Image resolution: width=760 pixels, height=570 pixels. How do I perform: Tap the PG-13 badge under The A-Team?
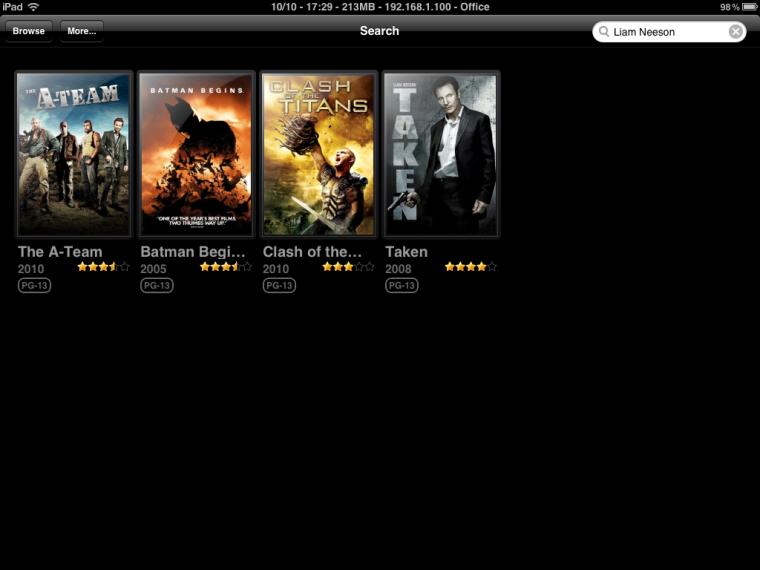click(x=34, y=285)
